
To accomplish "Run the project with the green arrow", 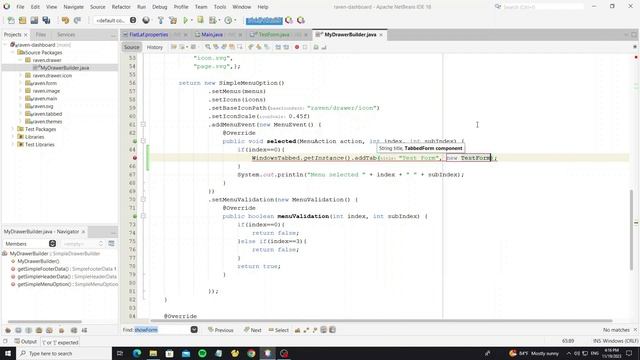I will tap(186, 20).
